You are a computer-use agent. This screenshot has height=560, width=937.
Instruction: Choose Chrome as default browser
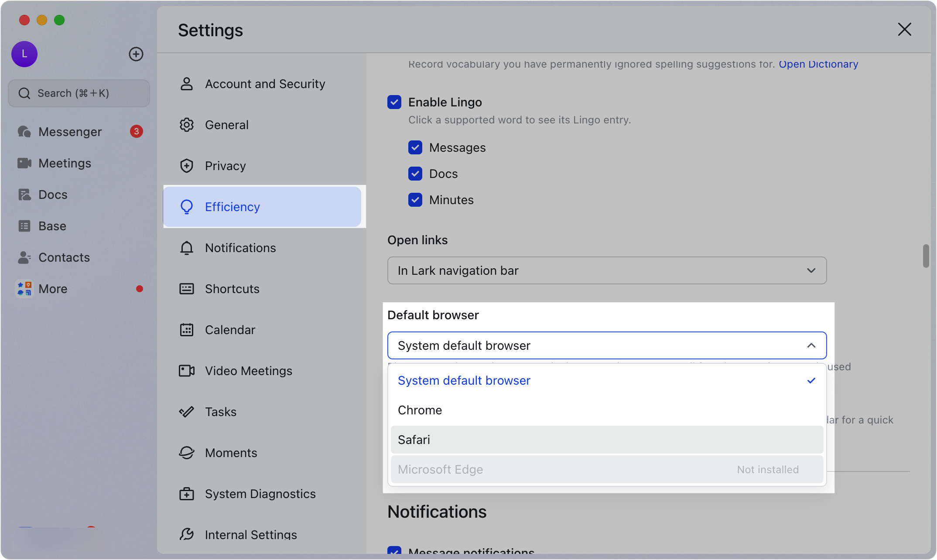point(419,410)
